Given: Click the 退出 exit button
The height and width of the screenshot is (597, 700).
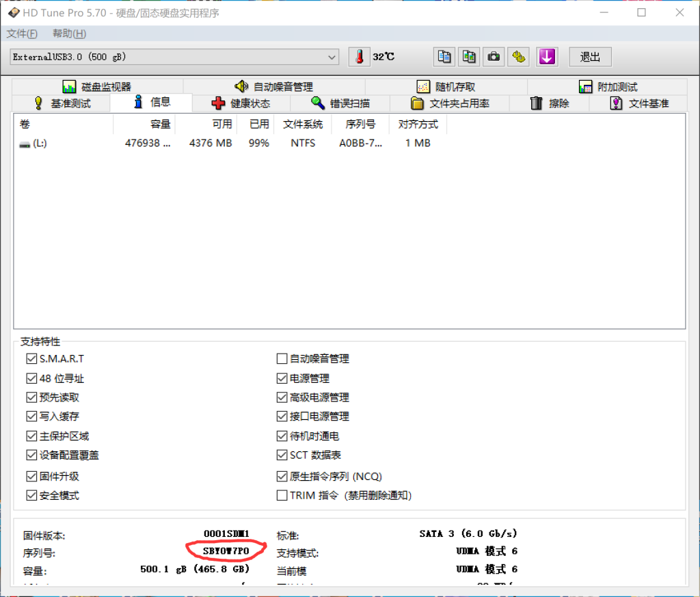Looking at the screenshot, I should (590, 57).
